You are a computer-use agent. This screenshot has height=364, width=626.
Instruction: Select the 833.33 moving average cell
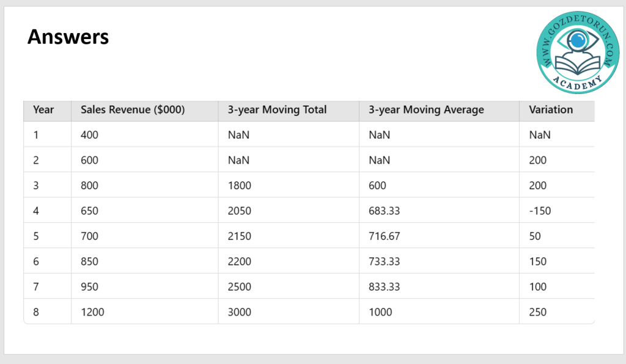point(385,287)
